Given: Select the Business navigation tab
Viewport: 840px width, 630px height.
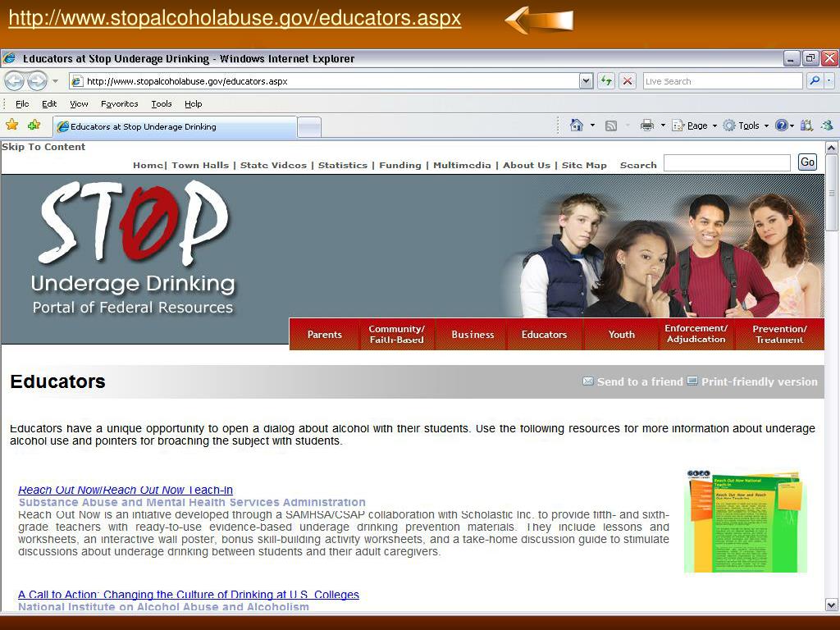Looking at the screenshot, I should pos(472,335).
